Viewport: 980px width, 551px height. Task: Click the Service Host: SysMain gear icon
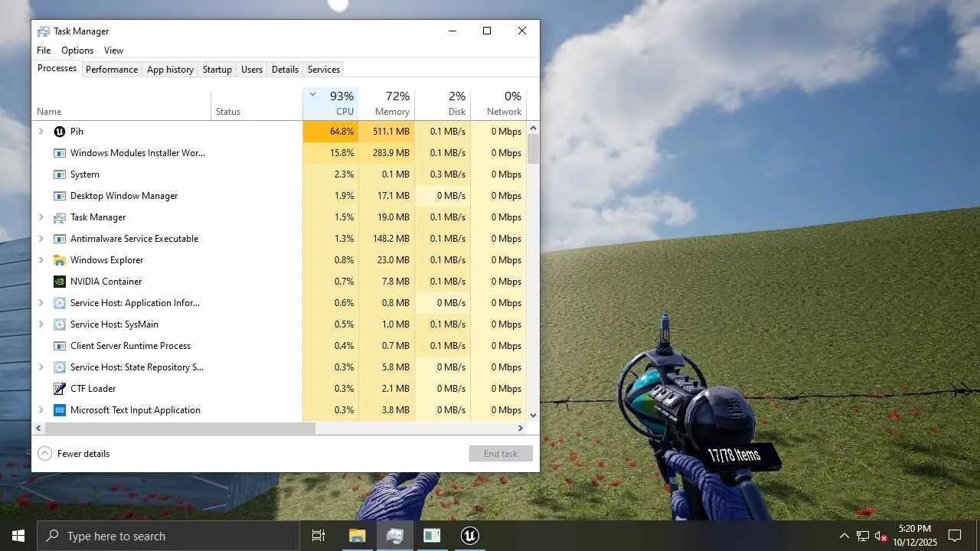tap(60, 324)
